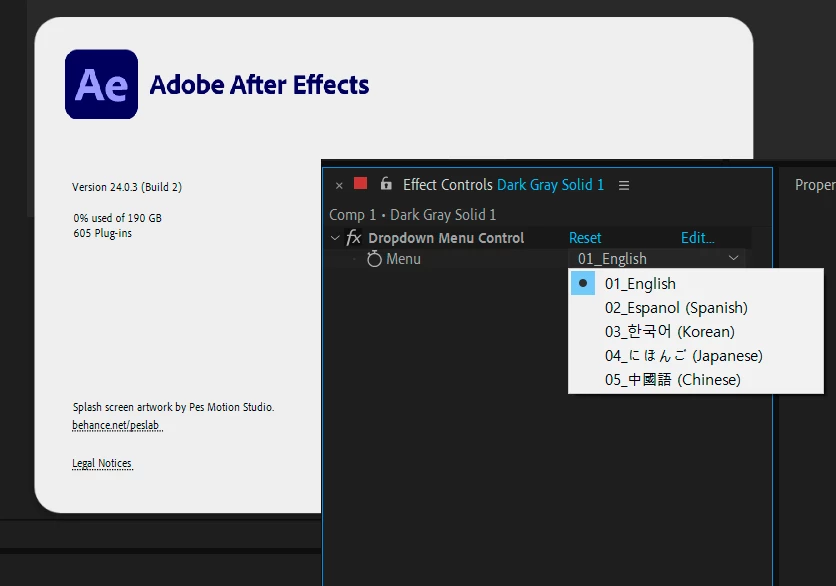The image size is (836, 586).
Task: Close the Effect Controls panel with the x
Action: 339,186
